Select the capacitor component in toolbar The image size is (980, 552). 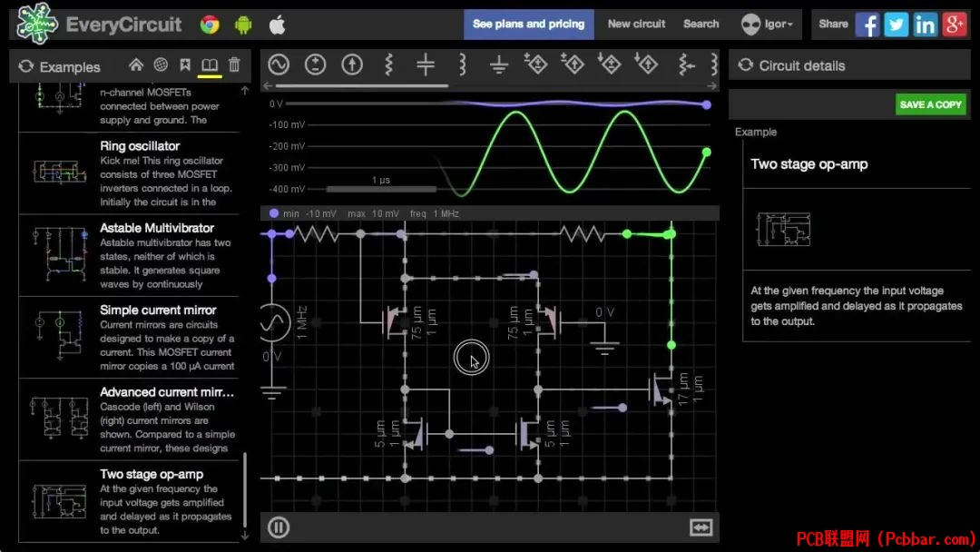[425, 64]
